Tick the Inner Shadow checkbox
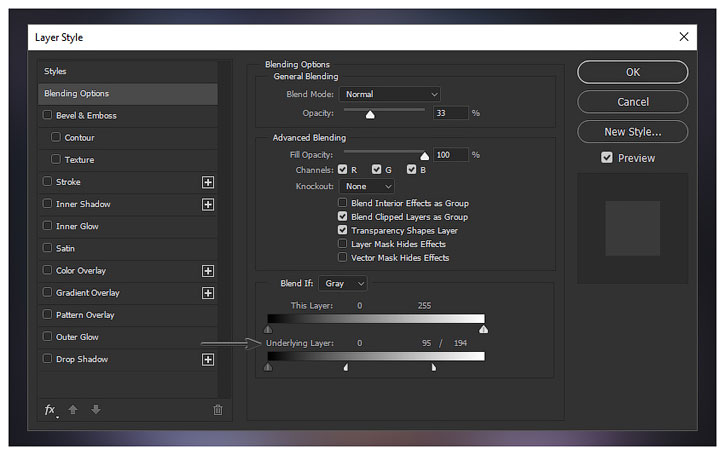 tap(47, 203)
